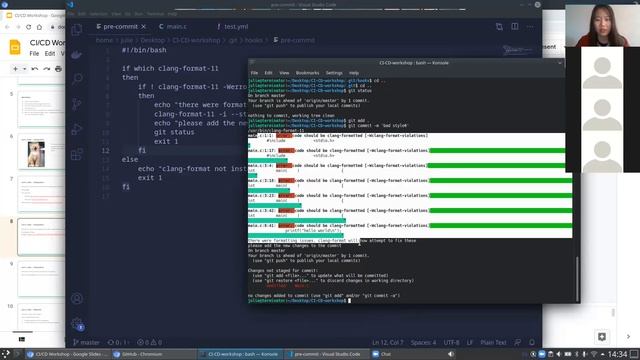The image size is (640, 360).
Task: Click 'hooks' in the editor breadcrumb
Action: point(254,40)
